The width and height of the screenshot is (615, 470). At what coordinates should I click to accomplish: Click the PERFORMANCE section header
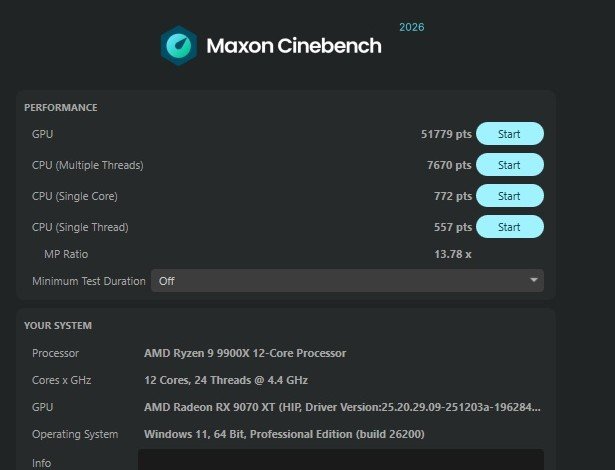point(60,107)
